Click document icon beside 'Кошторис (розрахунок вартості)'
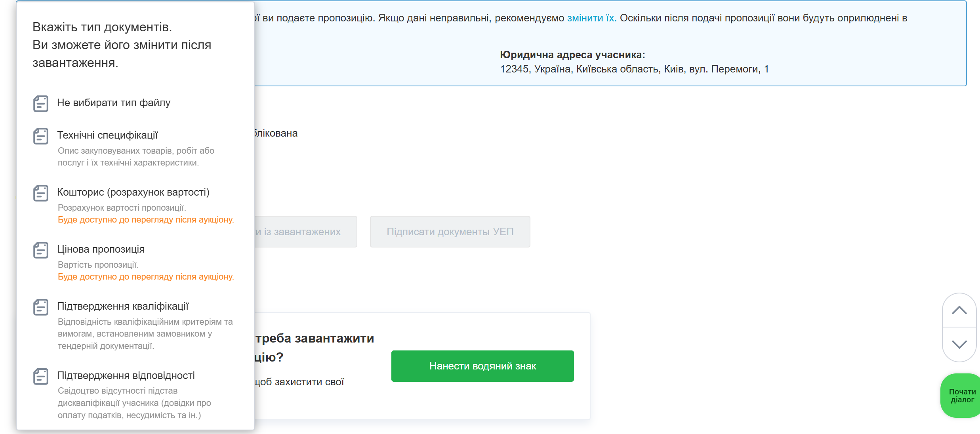This screenshot has width=980, height=434. (x=41, y=193)
